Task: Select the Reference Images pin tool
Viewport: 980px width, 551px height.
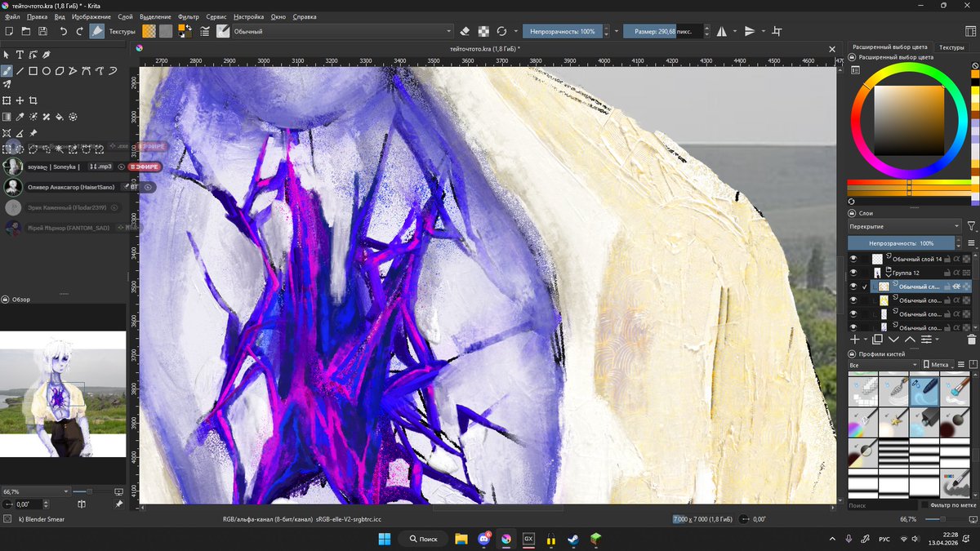Action: 33,133
